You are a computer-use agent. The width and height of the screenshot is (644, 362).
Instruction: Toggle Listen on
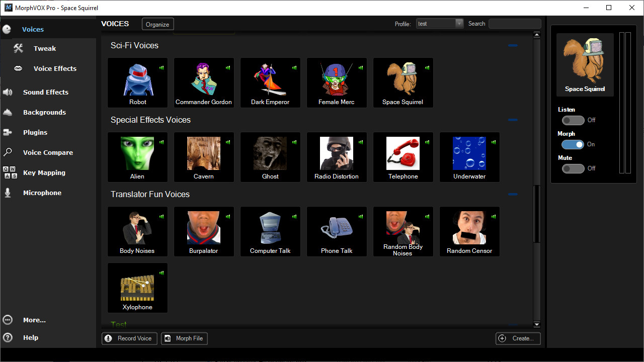click(x=573, y=120)
